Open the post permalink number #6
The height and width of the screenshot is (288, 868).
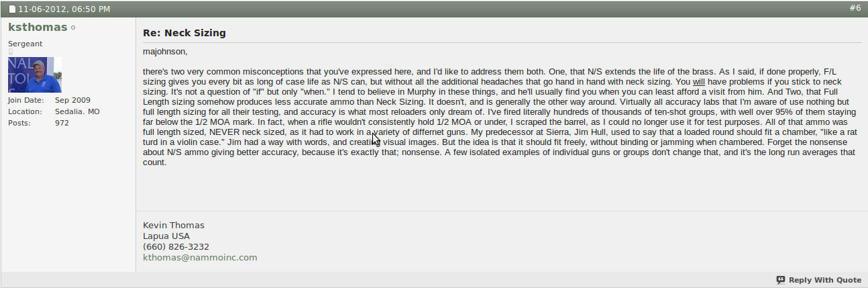click(x=855, y=8)
